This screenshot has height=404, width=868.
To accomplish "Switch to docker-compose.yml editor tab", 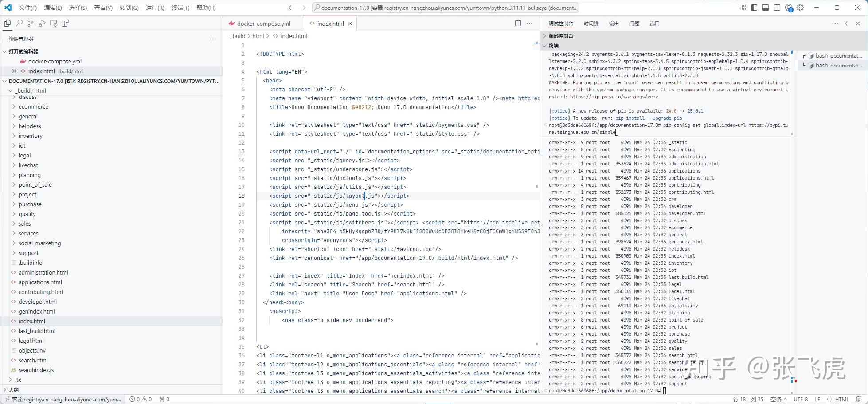I will tap(263, 24).
